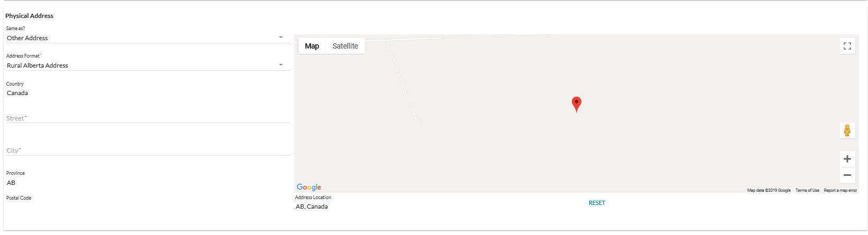The image size is (868, 235).
Task: Click the red location pin marker
Action: coord(577,104)
